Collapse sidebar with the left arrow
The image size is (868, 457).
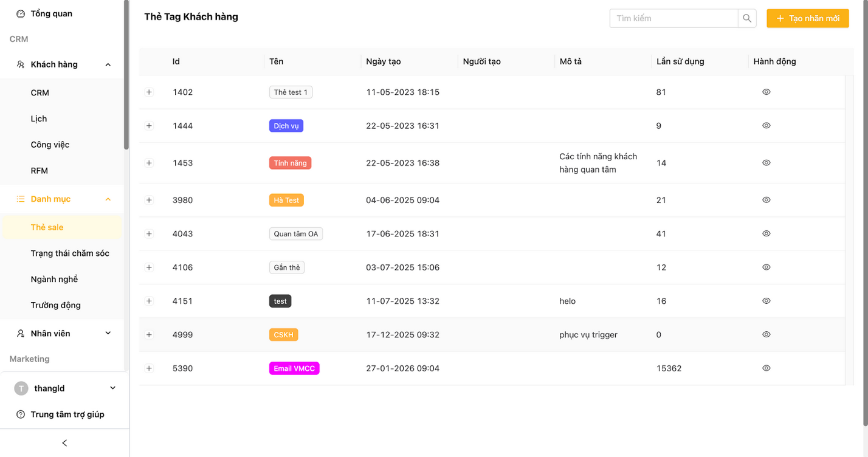click(x=64, y=443)
